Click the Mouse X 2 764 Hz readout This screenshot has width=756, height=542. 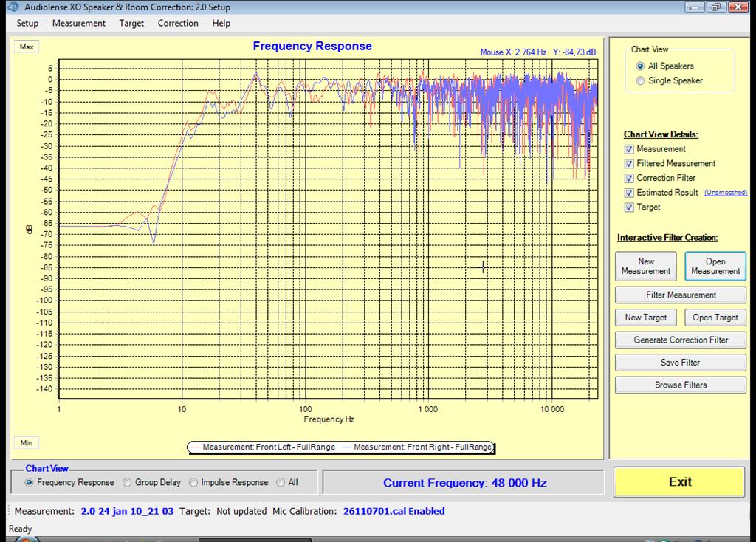pyautogui.click(x=514, y=52)
